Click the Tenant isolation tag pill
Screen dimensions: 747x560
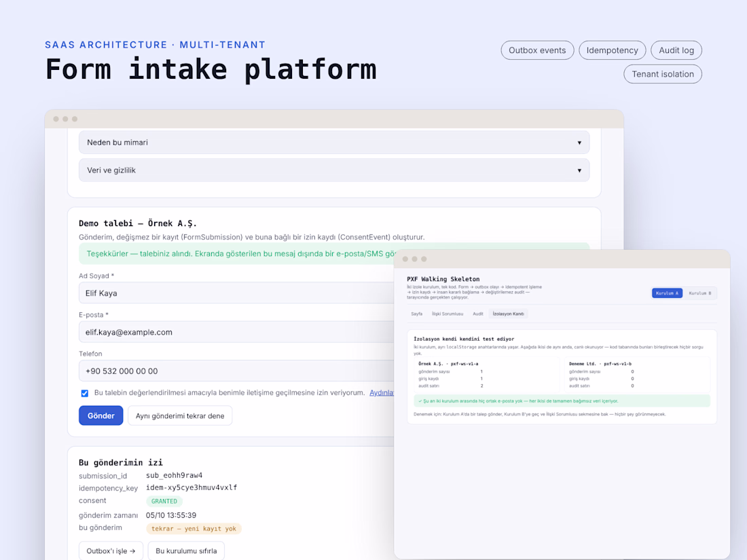(663, 74)
